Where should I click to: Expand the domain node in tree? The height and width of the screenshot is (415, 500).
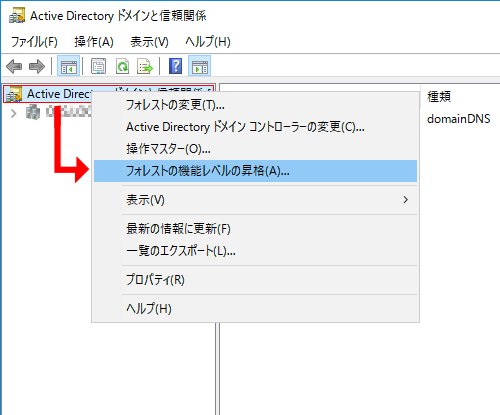[14, 113]
